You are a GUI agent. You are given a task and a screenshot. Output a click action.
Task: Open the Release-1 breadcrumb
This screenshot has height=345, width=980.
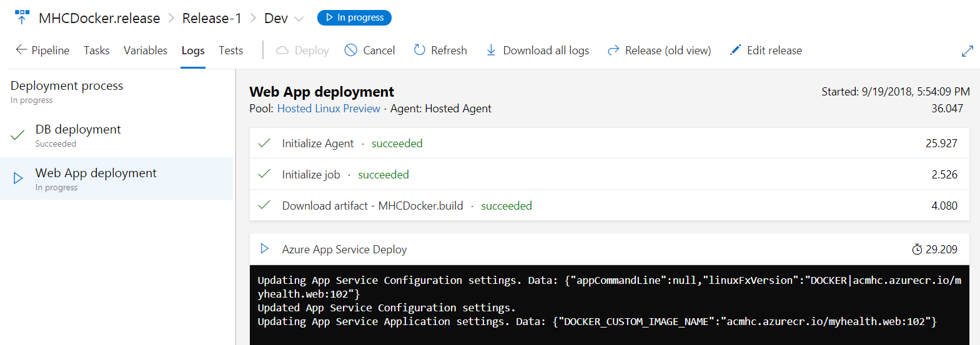212,19
